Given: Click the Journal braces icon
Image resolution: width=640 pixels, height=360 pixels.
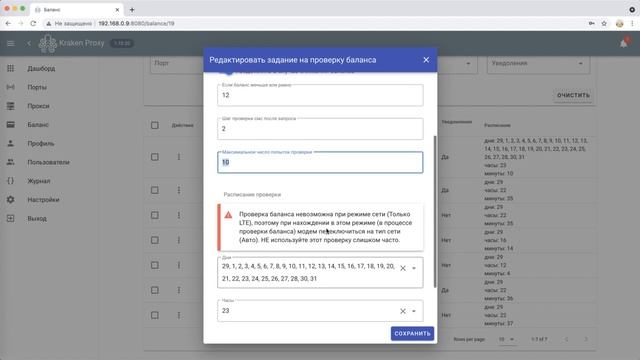Looking at the screenshot, I should coord(11,181).
